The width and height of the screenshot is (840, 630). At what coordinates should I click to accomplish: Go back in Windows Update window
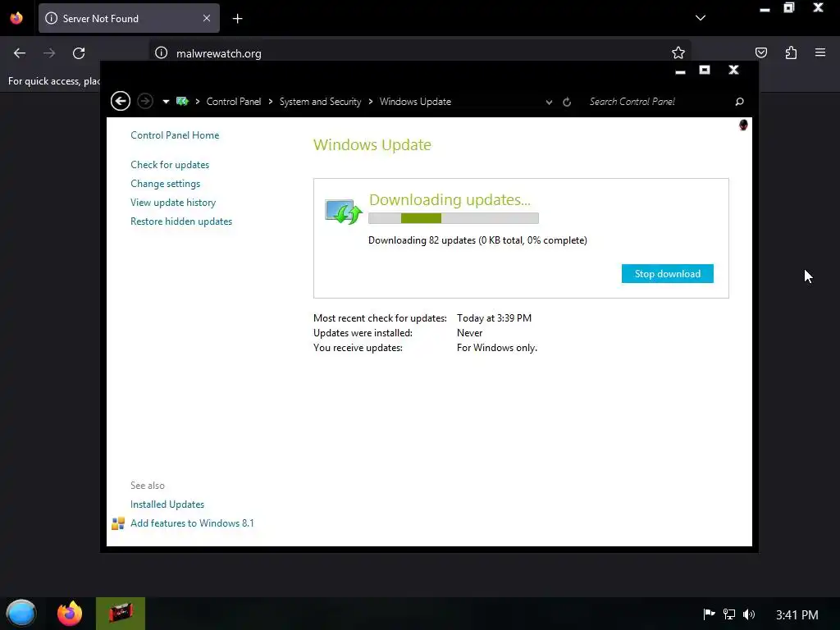pos(120,101)
